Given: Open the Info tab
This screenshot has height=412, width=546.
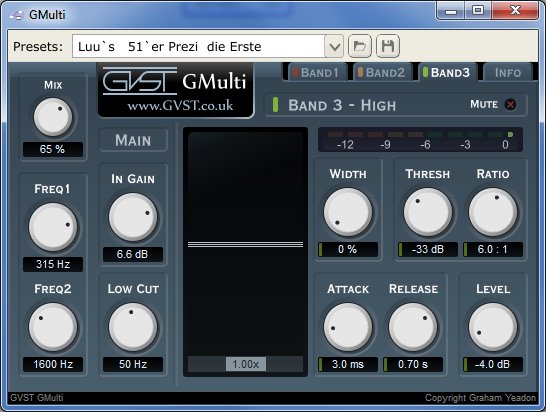Looking at the screenshot, I should [508, 72].
